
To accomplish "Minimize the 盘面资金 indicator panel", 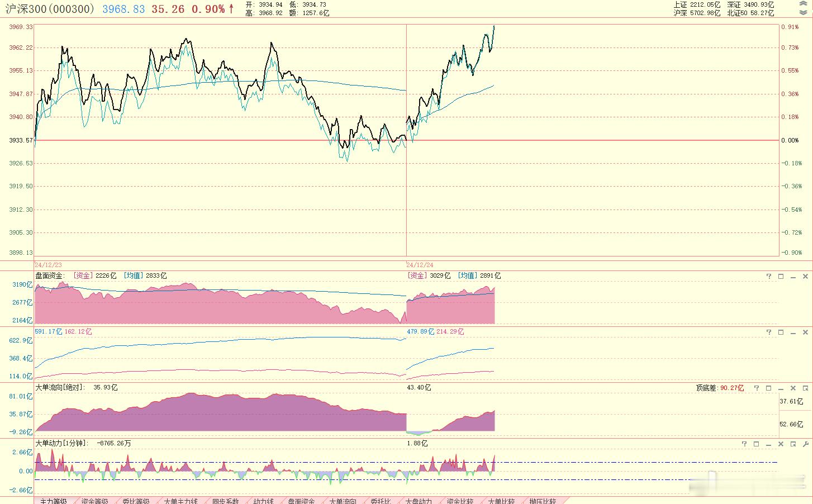I will pos(793,276).
